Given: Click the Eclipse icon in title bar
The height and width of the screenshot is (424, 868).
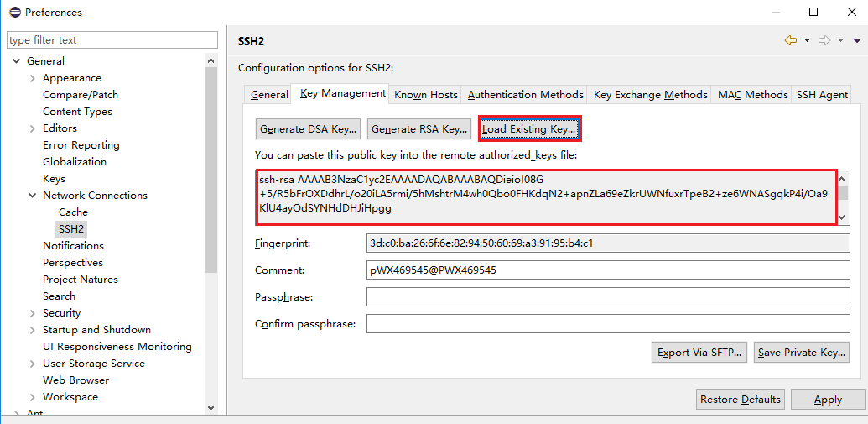Looking at the screenshot, I should pos(14,13).
